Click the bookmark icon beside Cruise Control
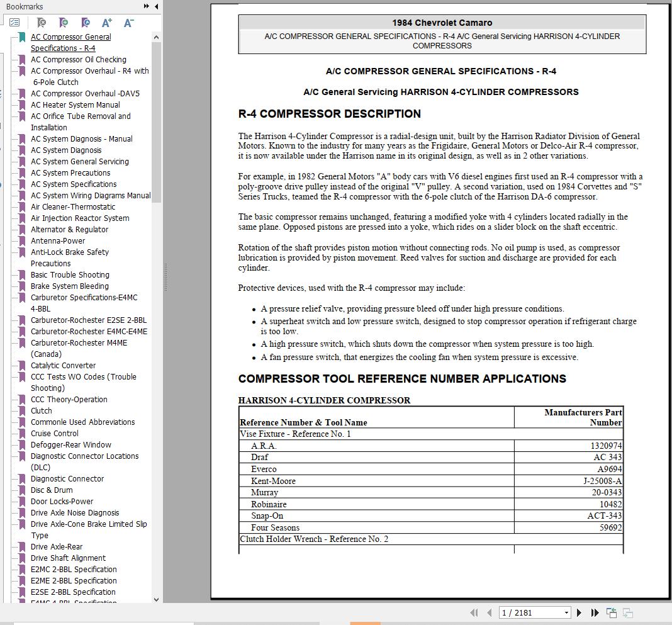 (x=22, y=434)
